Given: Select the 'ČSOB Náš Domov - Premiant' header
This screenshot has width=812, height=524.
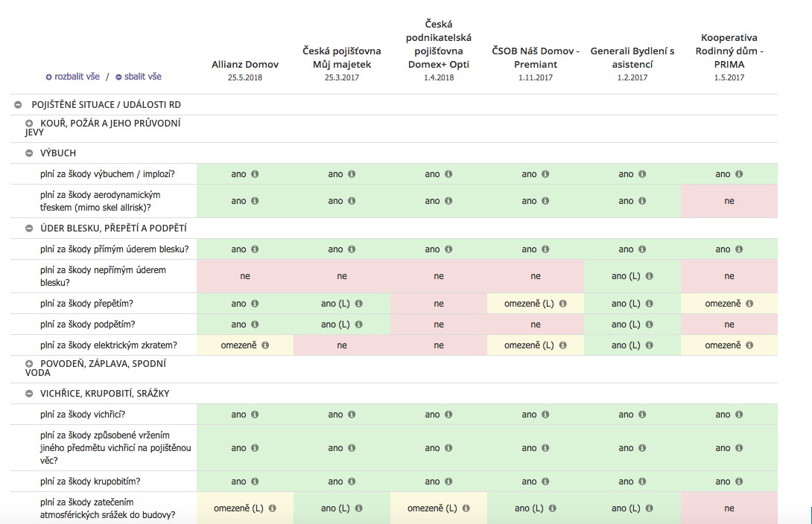Looking at the screenshot, I should tap(536, 57).
